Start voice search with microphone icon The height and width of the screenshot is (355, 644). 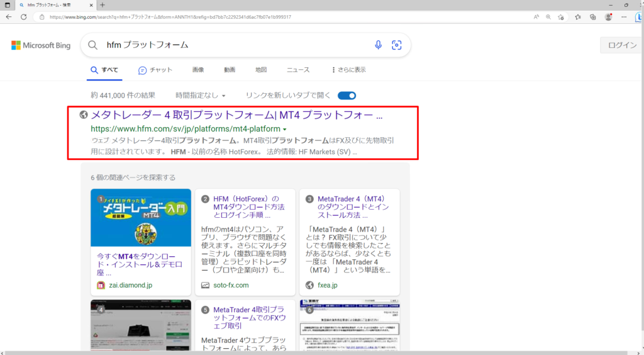point(378,45)
